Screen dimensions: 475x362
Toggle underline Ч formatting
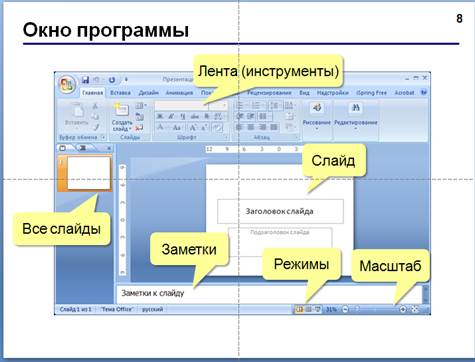(x=183, y=116)
